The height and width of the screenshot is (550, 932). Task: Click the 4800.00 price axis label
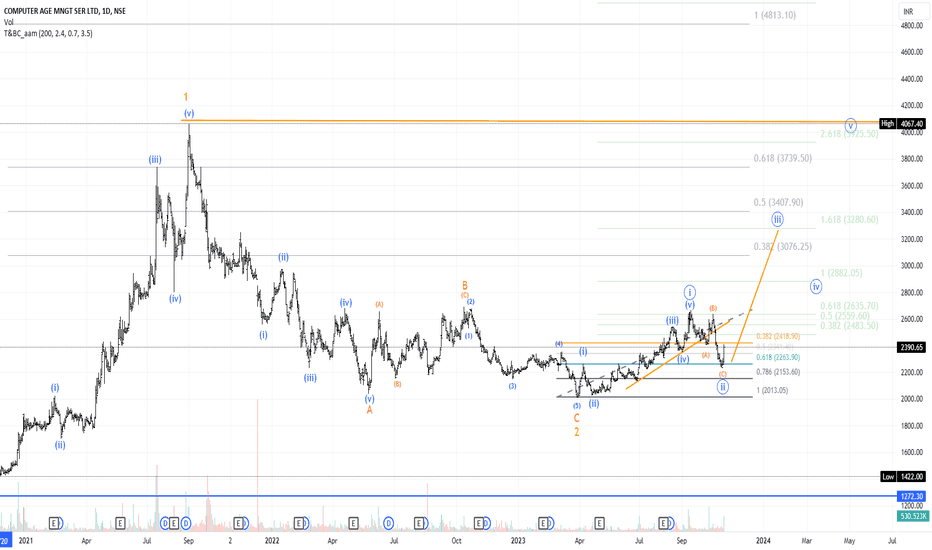pyautogui.click(x=911, y=26)
